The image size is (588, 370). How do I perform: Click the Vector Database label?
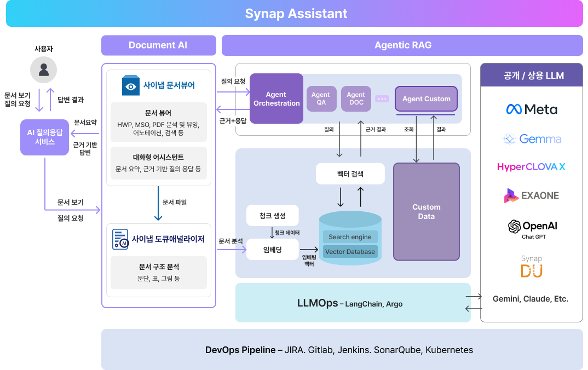click(350, 252)
